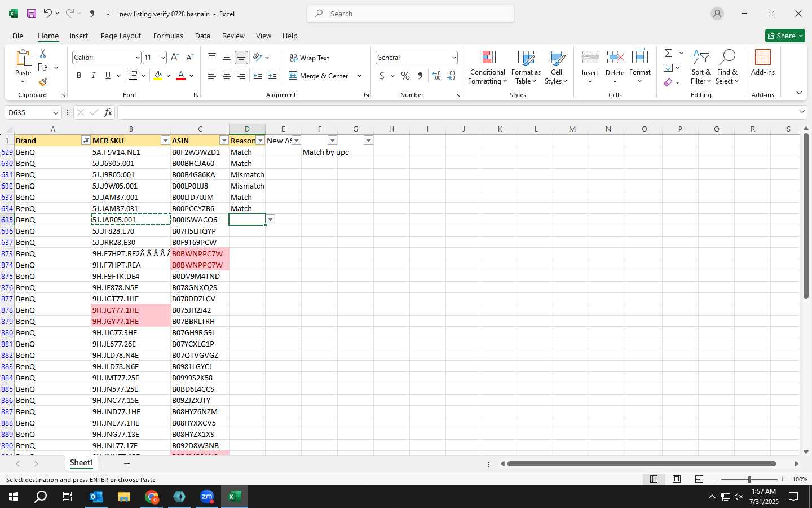Open the Reason column filter dropdown
Image resolution: width=812 pixels, height=508 pixels.
click(260, 141)
